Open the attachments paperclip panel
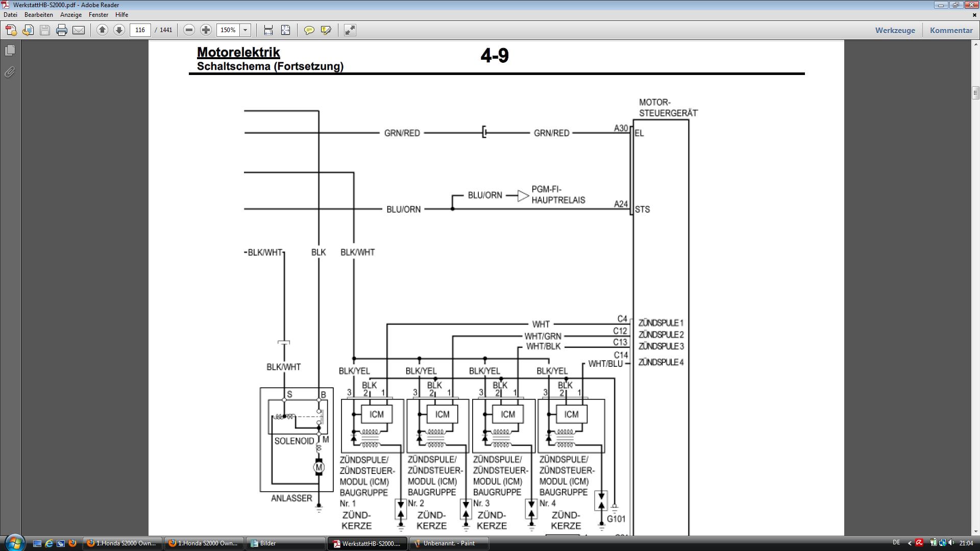The height and width of the screenshot is (551, 980). pyautogui.click(x=10, y=72)
